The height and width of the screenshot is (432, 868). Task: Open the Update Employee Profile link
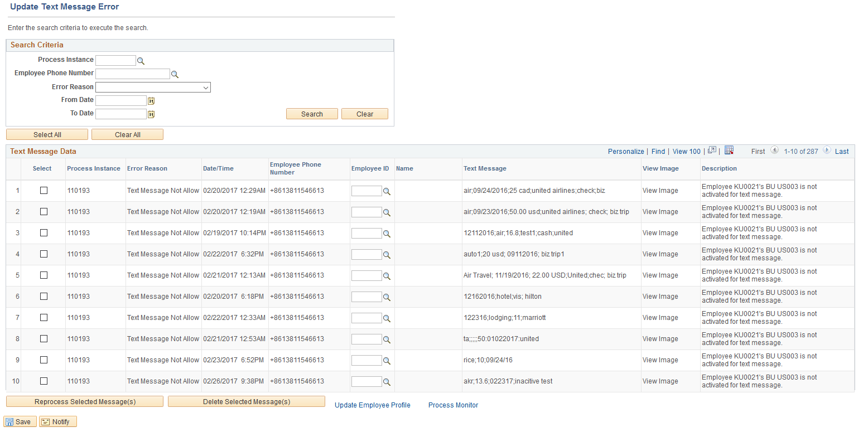pos(373,405)
